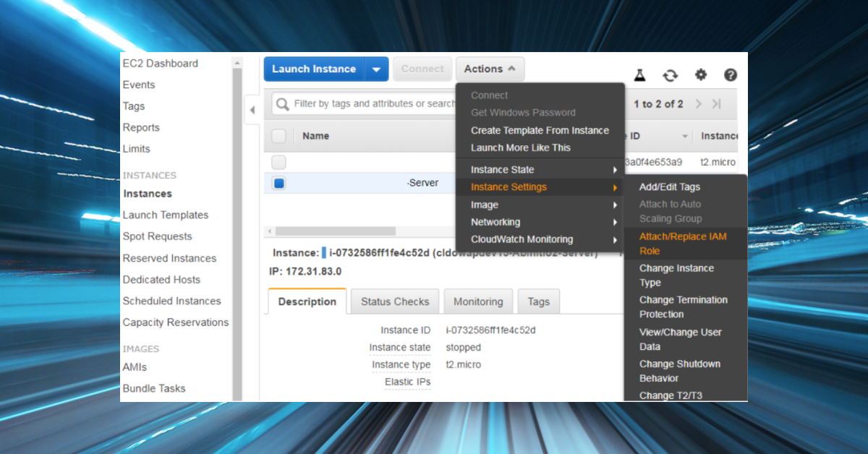Open Dedicated Hosts in sidebar
Screen dimensions: 868x454
[x=161, y=280]
